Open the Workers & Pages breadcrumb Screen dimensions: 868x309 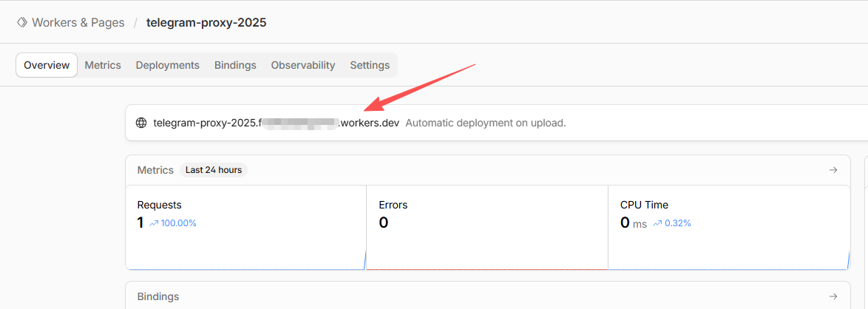tap(78, 22)
